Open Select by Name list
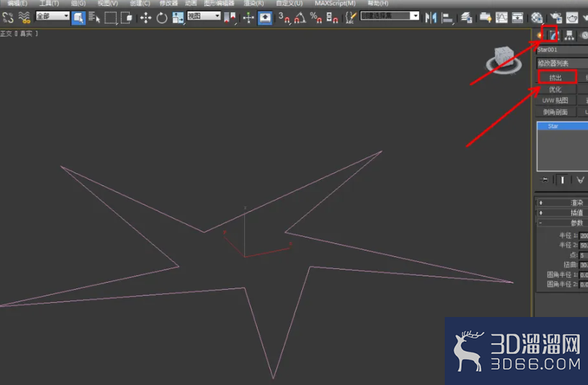Image resolution: width=588 pixels, height=385 pixels. coord(94,18)
